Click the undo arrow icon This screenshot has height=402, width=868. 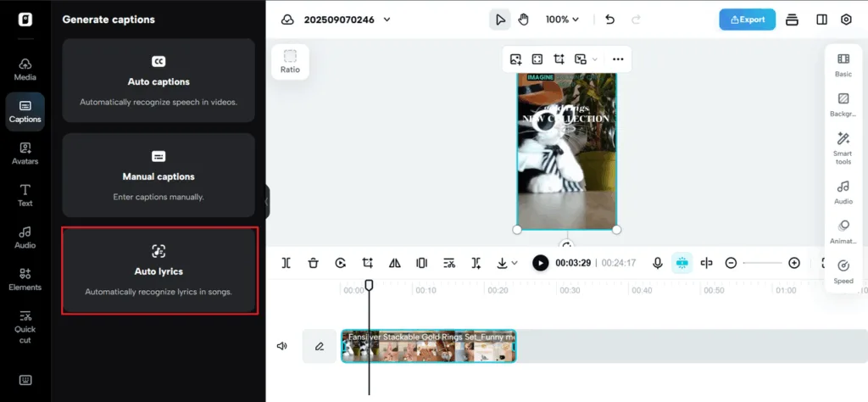[x=609, y=20]
